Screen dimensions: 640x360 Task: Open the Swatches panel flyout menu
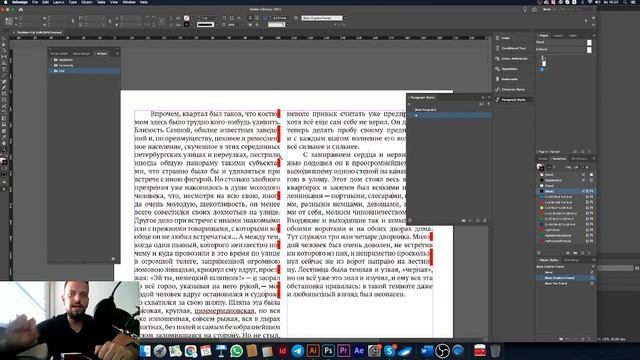[x=593, y=159]
